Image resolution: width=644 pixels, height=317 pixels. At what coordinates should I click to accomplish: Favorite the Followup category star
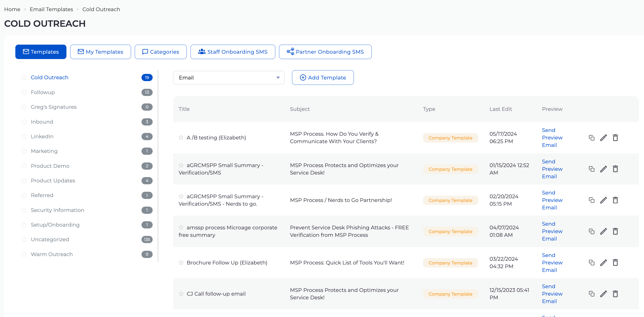coord(24,92)
